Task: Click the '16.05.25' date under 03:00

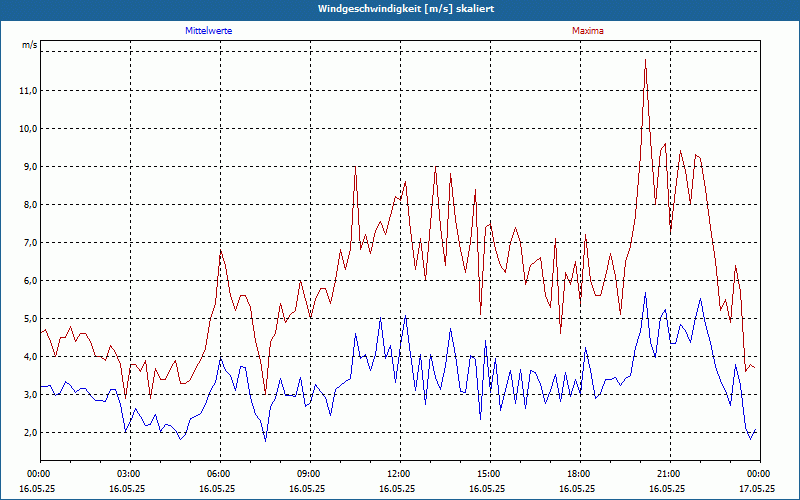Action: [x=127, y=488]
